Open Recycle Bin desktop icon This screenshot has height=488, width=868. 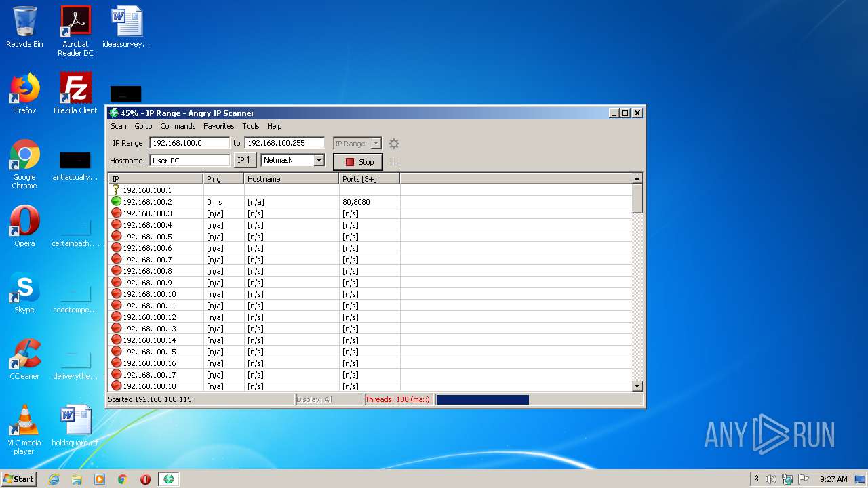(x=24, y=27)
